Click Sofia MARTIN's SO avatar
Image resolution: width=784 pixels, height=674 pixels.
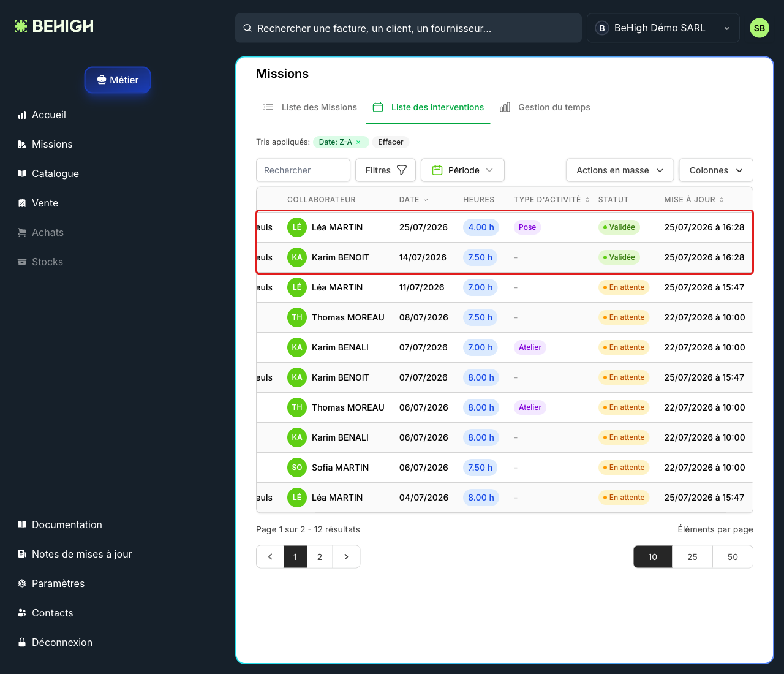point(297,468)
